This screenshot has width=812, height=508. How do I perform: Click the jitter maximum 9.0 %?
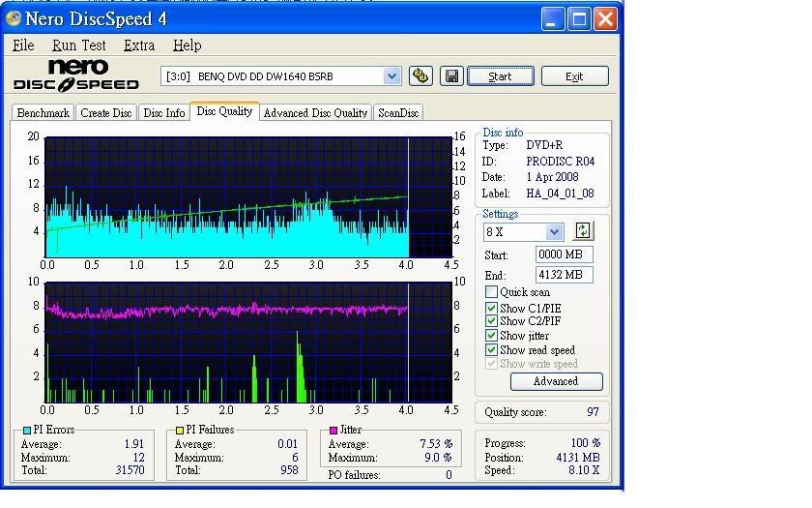click(x=438, y=458)
